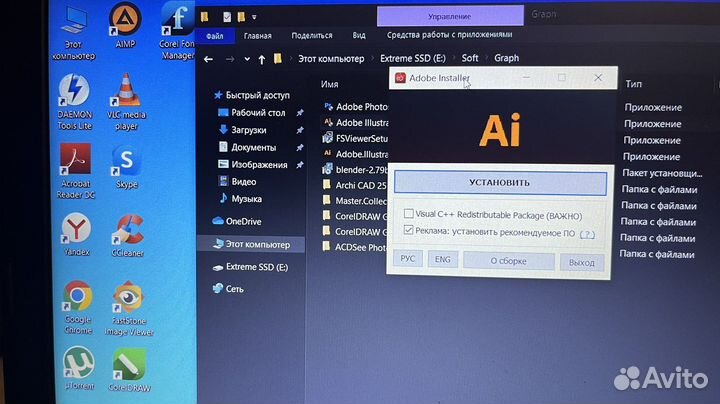Select Быстрый доступ in navigation pane

coord(252,95)
